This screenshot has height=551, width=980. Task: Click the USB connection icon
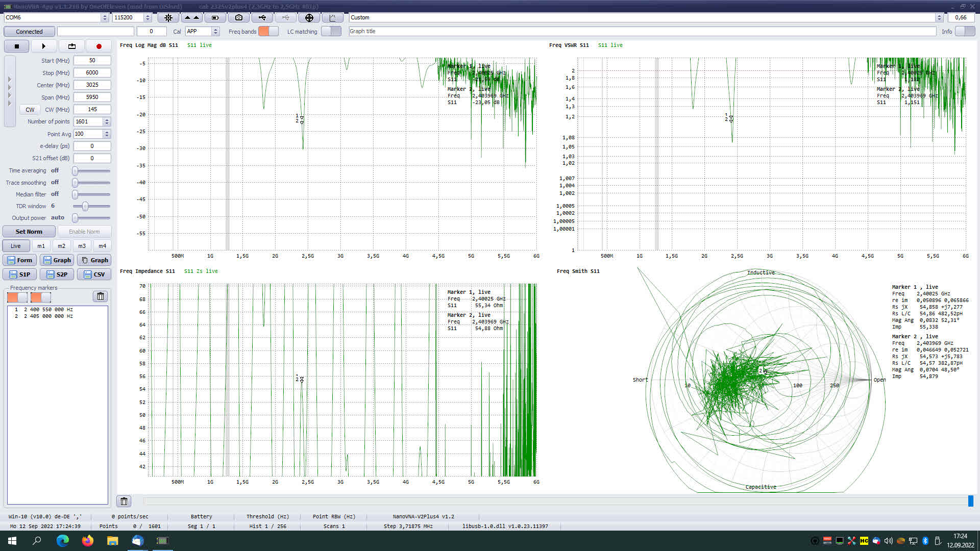pyautogui.click(x=262, y=17)
